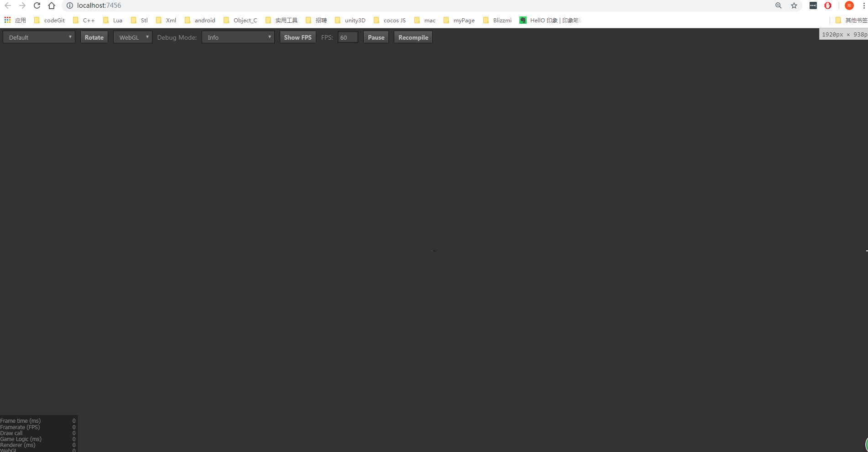The height and width of the screenshot is (452, 868).
Task: Click the browser forward arrow
Action: click(x=22, y=5)
